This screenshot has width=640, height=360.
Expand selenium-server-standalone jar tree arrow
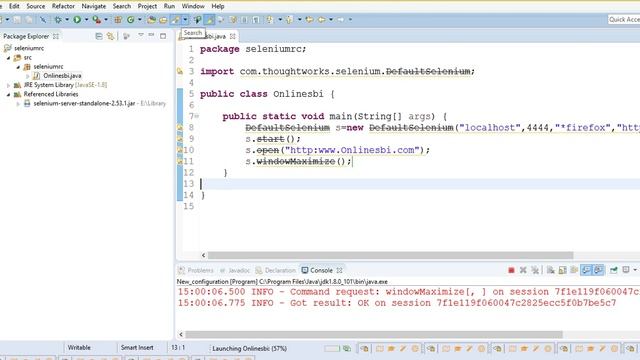[x=18, y=104]
